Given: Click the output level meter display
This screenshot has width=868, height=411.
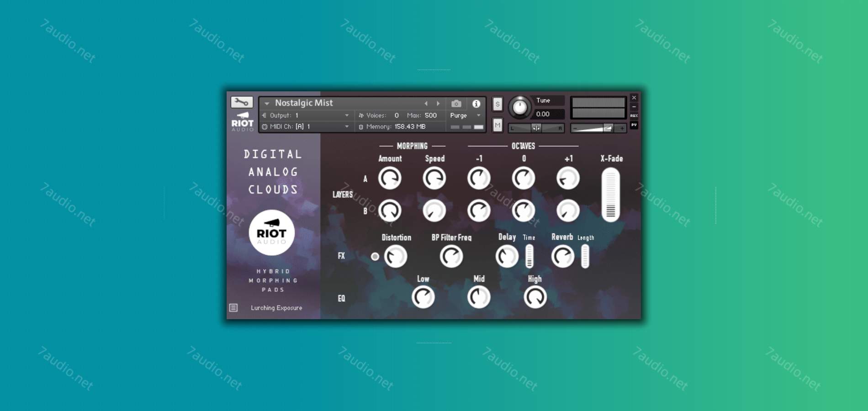Looking at the screenshot, I should [x=598, y=108].
